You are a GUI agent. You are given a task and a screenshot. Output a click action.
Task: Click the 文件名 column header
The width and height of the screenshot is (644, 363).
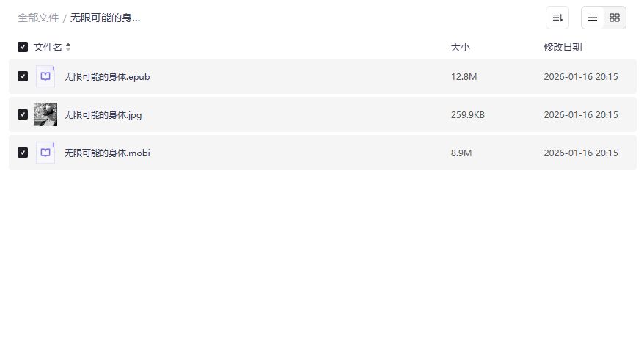coord(48,47)
